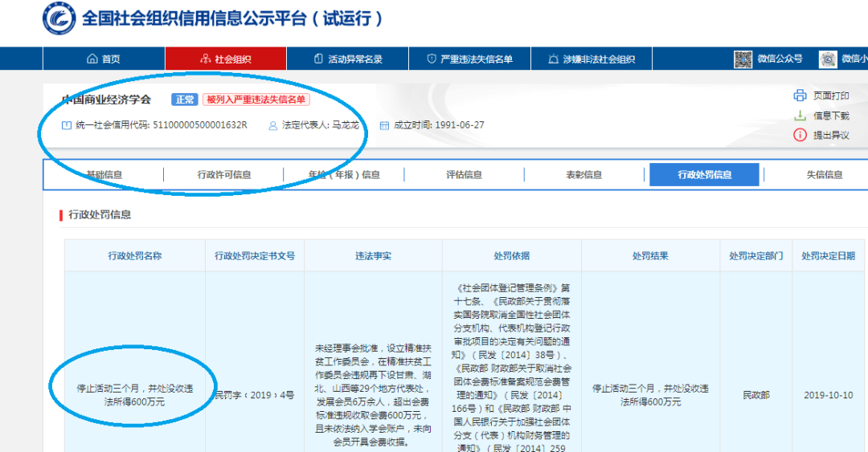Click the printer icon for 页面打印

(800, 96)
